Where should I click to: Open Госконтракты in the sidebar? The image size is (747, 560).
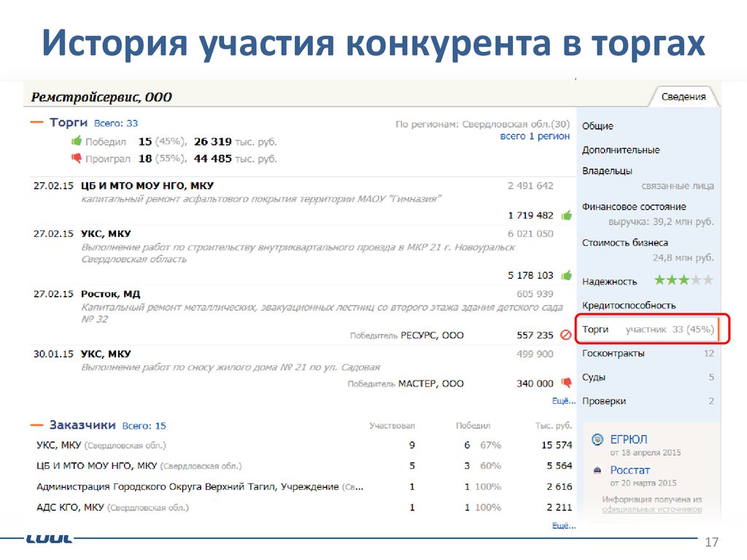tap(613, 354)
